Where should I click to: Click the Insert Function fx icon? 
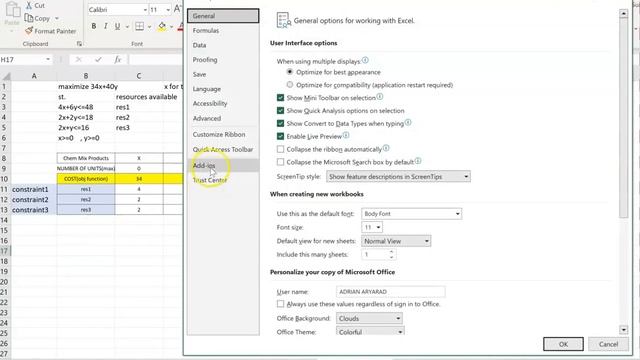point(118,60)
